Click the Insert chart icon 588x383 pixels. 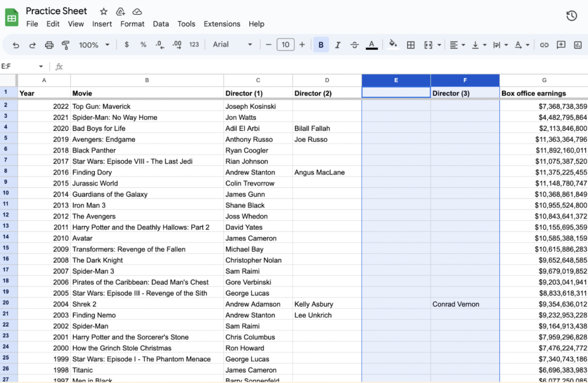(578, 45)
